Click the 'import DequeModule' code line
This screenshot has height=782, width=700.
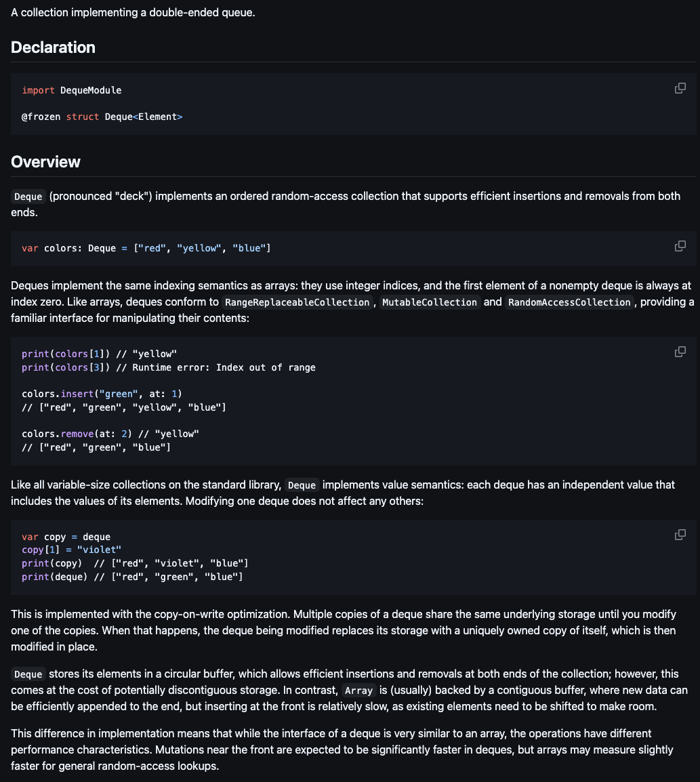[72, 90]
